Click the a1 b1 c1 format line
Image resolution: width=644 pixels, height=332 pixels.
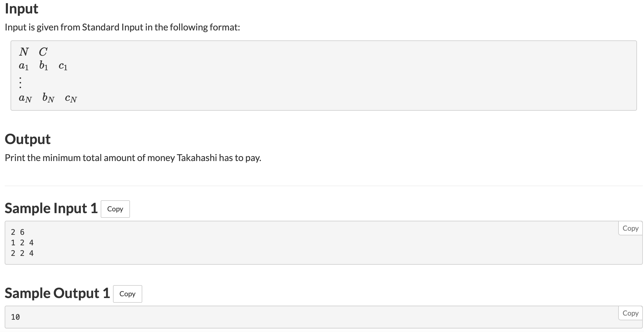click(x=43, y=66)
